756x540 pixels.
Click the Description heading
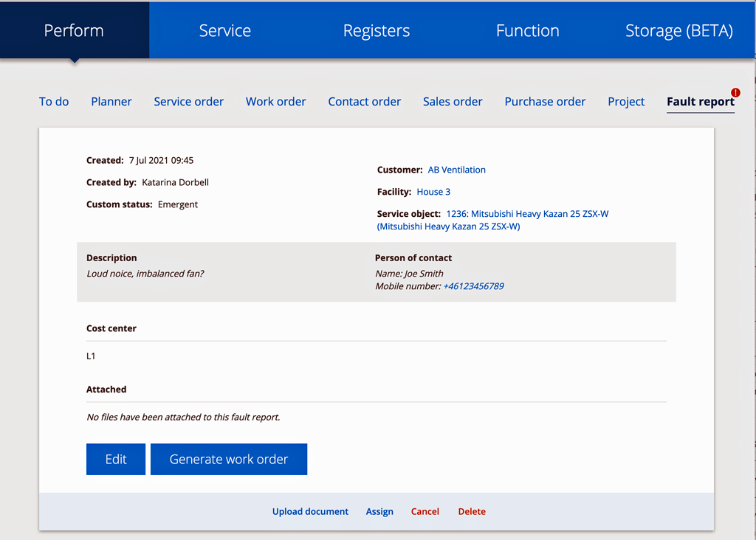point(111,257)
